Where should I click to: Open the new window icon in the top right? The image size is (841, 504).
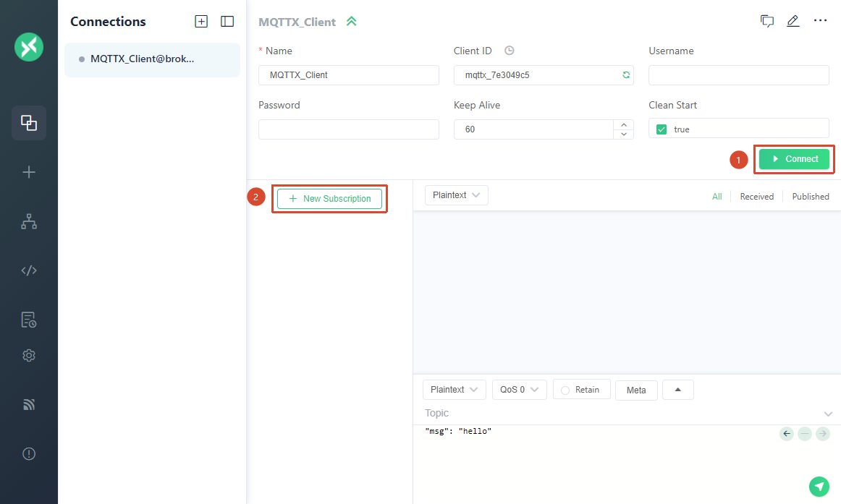pos(767,21)
